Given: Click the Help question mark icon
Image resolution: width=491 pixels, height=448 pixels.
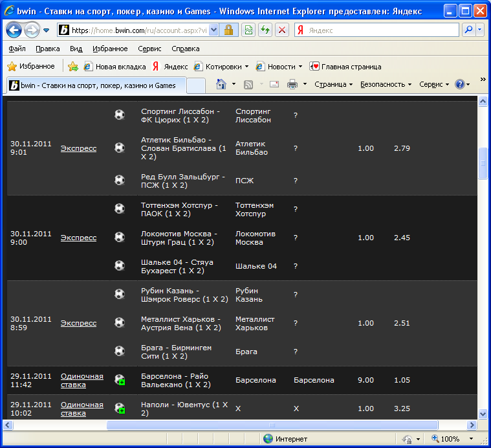Looking at the screenshot, I should [x=460, y=84].
